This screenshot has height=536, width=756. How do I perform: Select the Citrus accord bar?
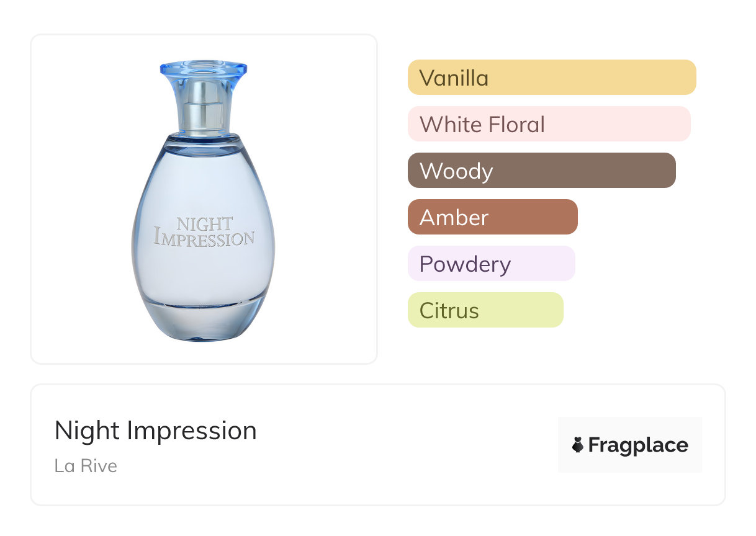[x=485, y=310]
